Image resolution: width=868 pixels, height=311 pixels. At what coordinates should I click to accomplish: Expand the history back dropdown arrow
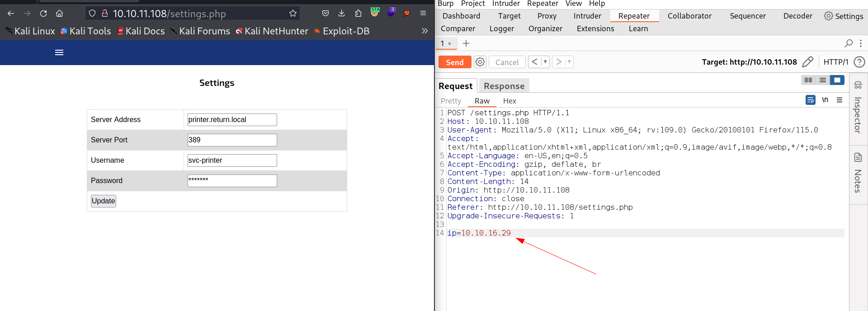click(x=545, y=62)
